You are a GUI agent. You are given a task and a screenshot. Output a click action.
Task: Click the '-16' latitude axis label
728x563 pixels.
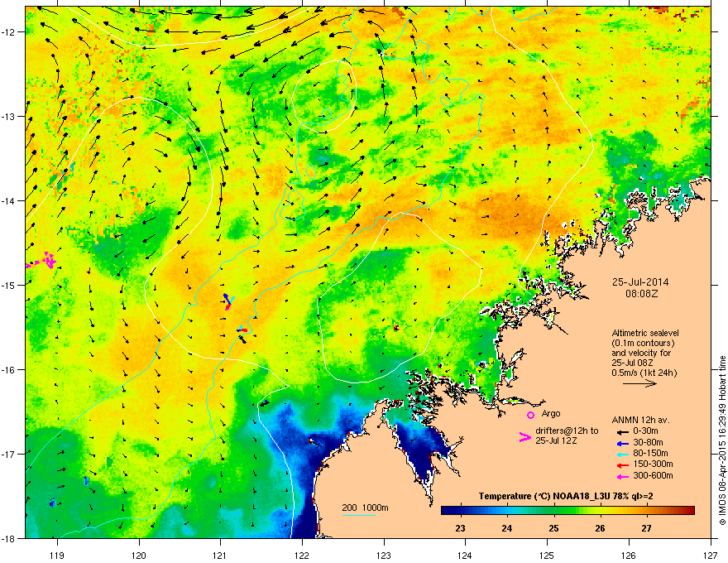pos(9,370)
